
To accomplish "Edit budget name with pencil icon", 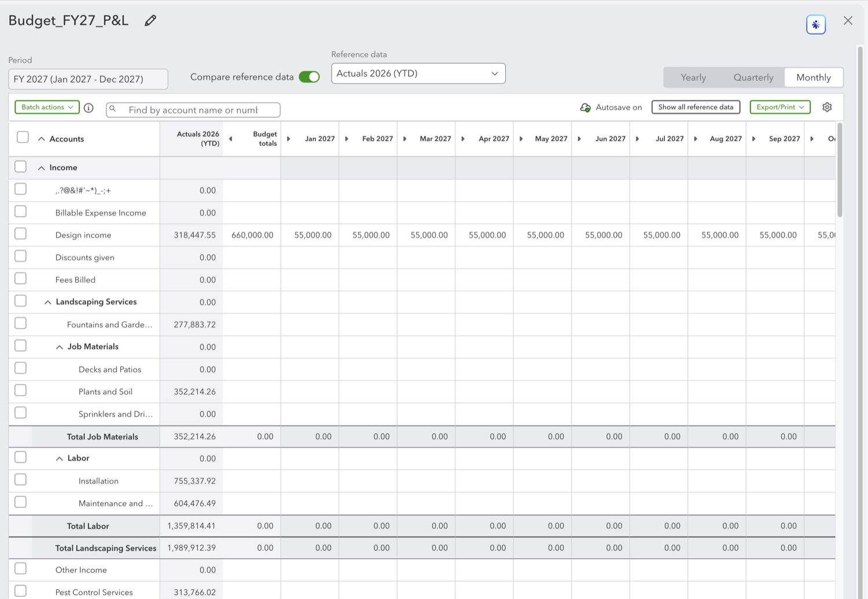I will 150,21.
